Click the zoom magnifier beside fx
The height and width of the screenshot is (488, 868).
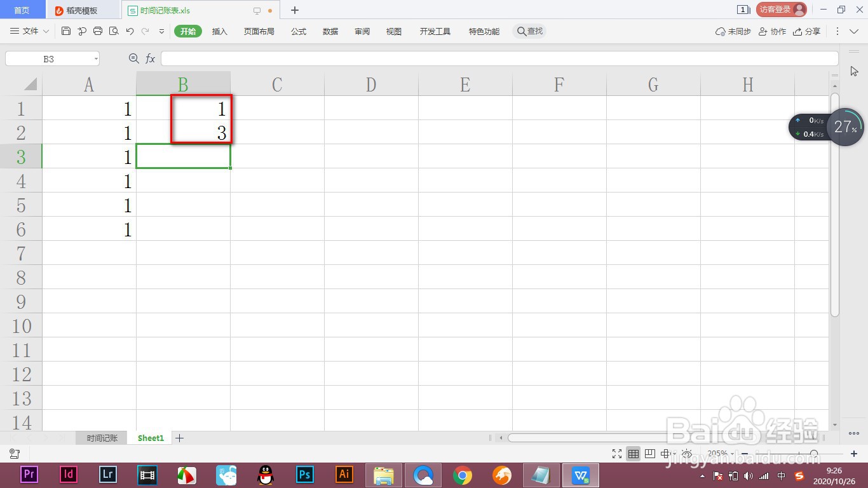(x=133, y=58)
